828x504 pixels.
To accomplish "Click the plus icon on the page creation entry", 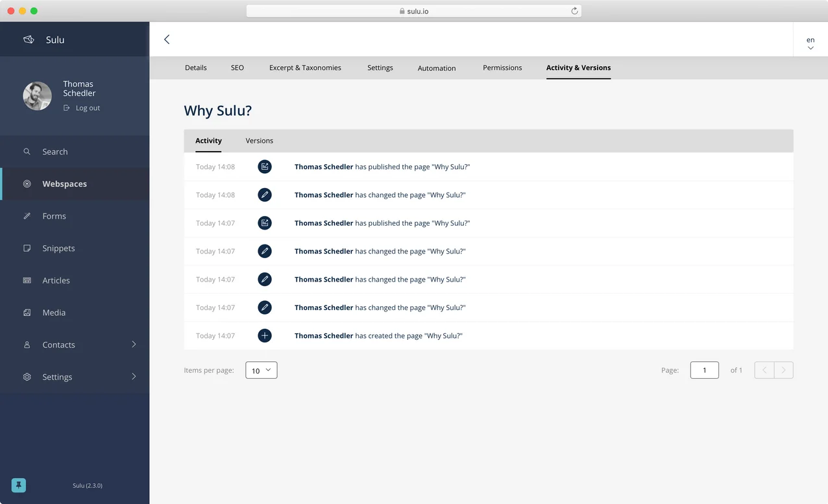I will (x=265, y=335).
